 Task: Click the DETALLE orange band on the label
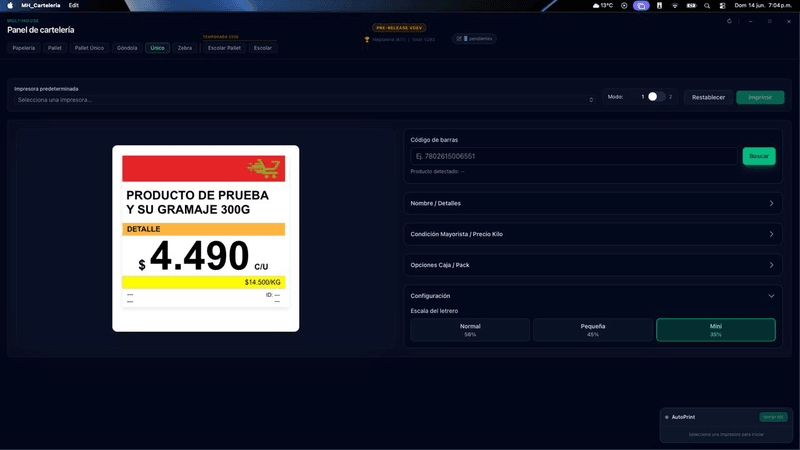click(x=203, y=229)
